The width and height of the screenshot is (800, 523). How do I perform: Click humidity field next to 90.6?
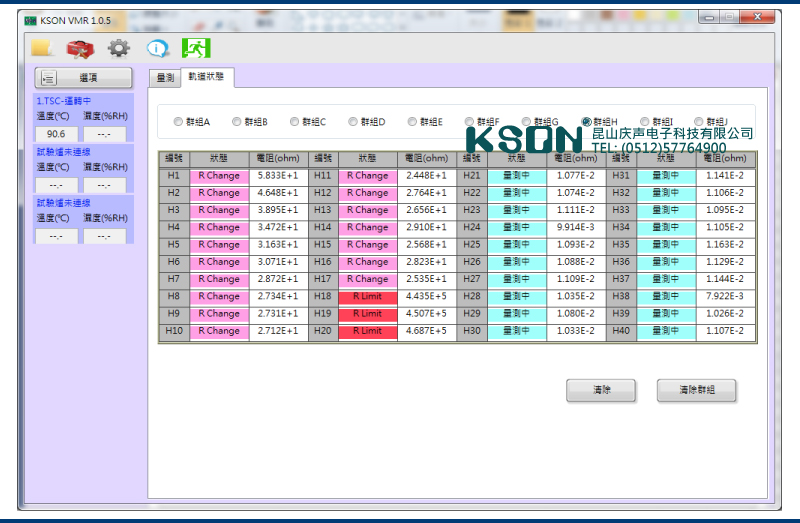pos(104,134)
